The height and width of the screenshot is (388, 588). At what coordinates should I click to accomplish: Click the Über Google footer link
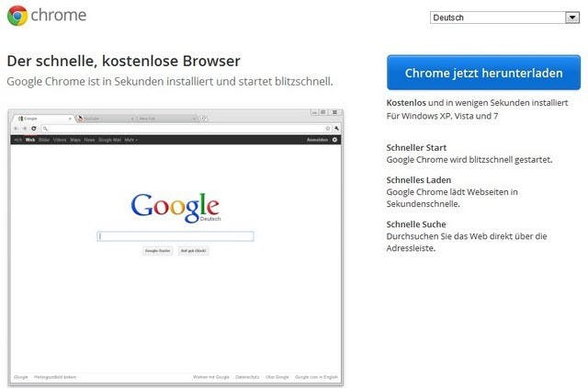pos(277,377)
